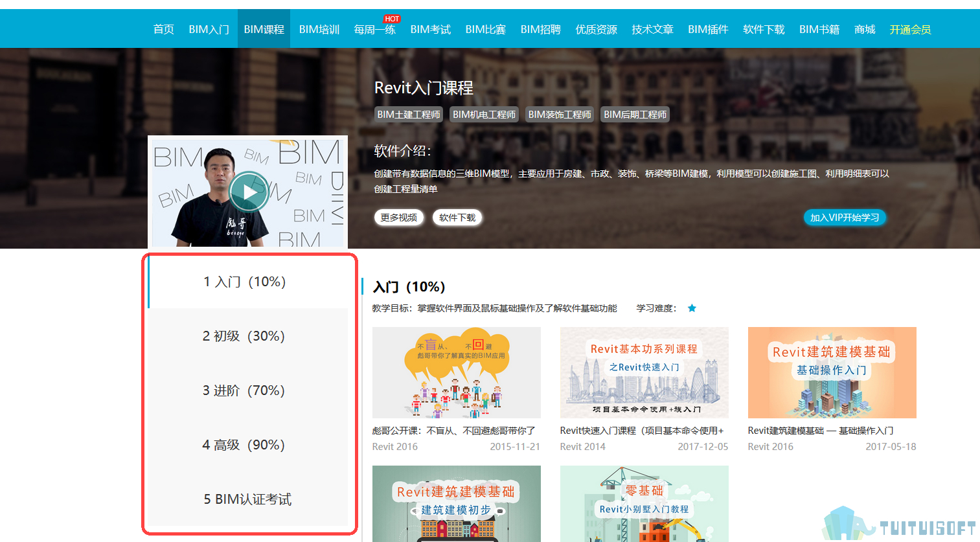Select sidebar item 5 BIM认证考试
The width and height of the screenshot is (980, 542).
pyautogui.click(x=248, y=499)
